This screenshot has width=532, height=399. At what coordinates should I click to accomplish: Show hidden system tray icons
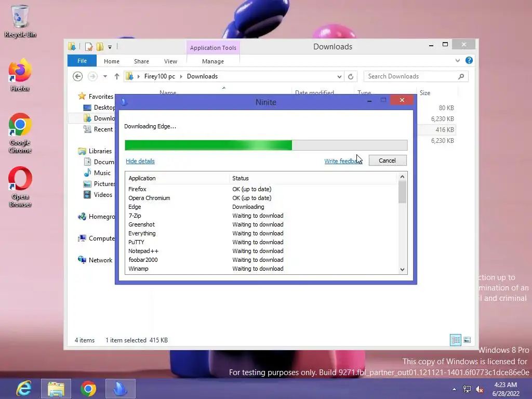454,389
